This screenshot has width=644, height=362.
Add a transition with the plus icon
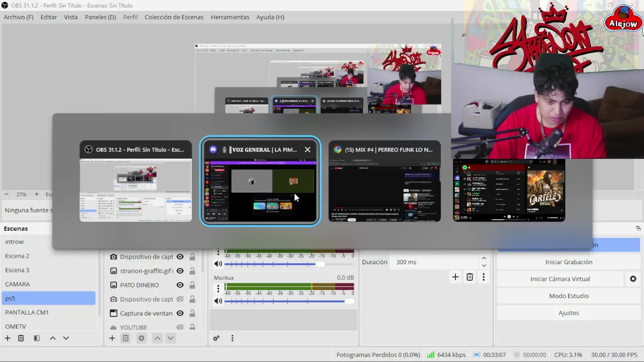(455, 277)
